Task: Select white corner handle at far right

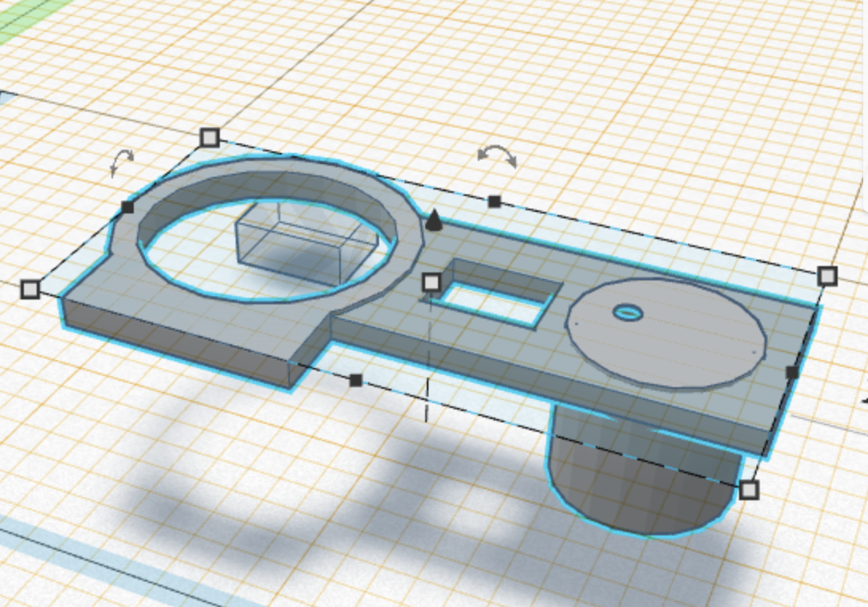Action: (x=827, y=276)
